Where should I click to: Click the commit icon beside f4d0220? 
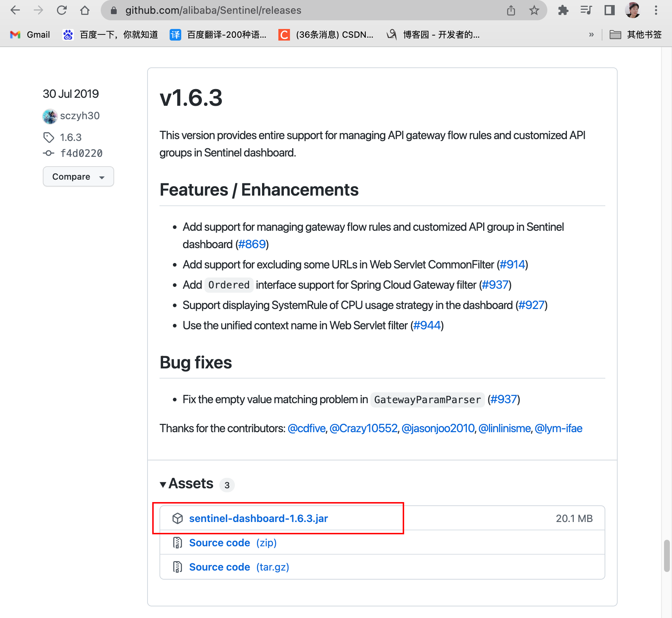point(49,153)
